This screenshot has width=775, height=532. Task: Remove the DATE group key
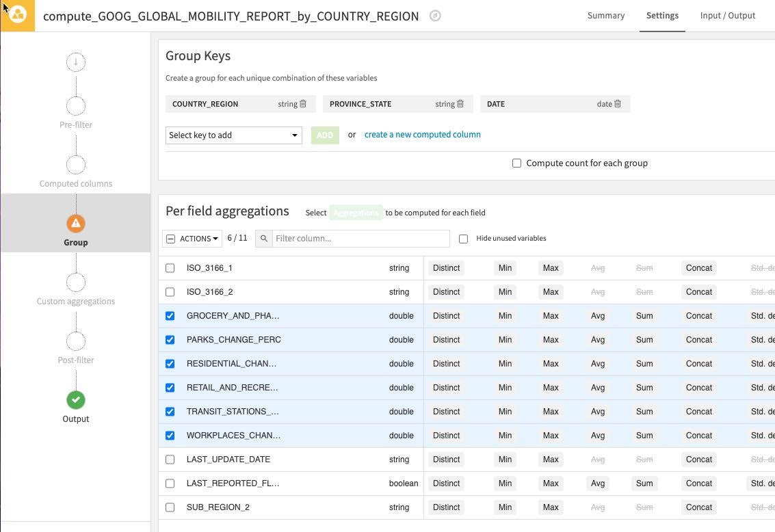pyautogui.click(x=618, y=104)
